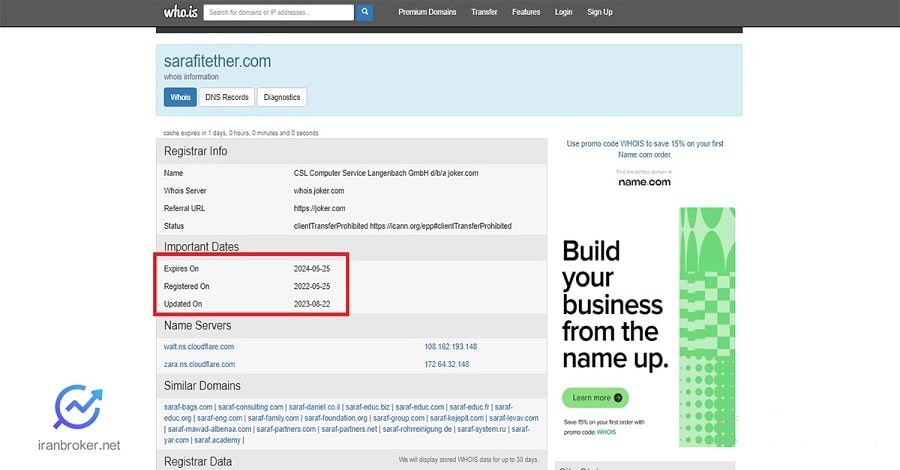Open the Transfer menu item
Screen dimensions: 900x470
tap(484, 12)
